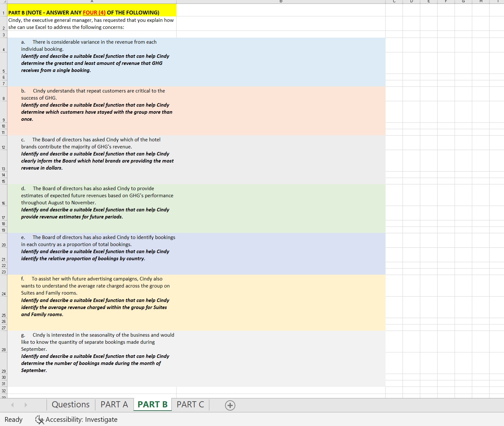Click answer cell B8 beside question b
The height and width of the screenshot is (426, 504).
point(281,94)
